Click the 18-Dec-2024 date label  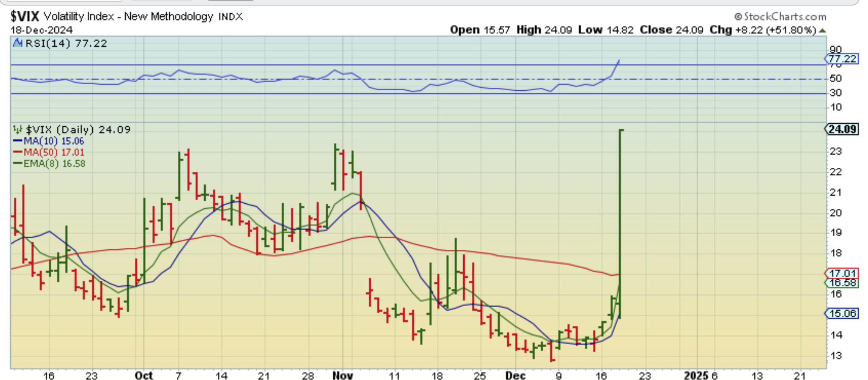[x=41, y=30]
